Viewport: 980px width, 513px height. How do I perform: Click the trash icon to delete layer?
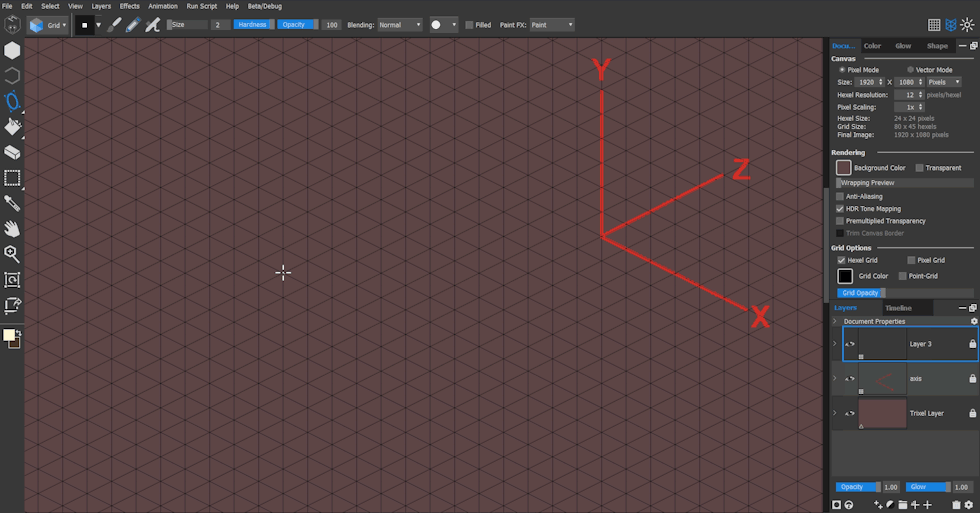pos(956,505)
